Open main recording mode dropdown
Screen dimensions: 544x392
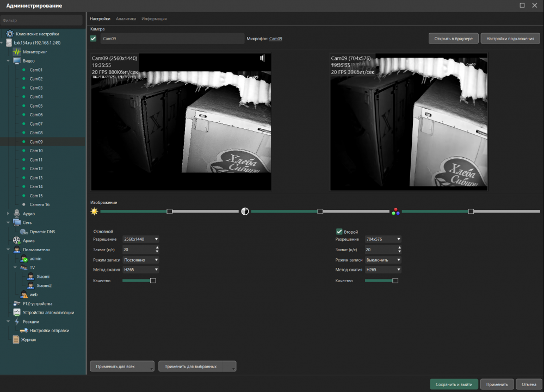click(x=141, y=260)
